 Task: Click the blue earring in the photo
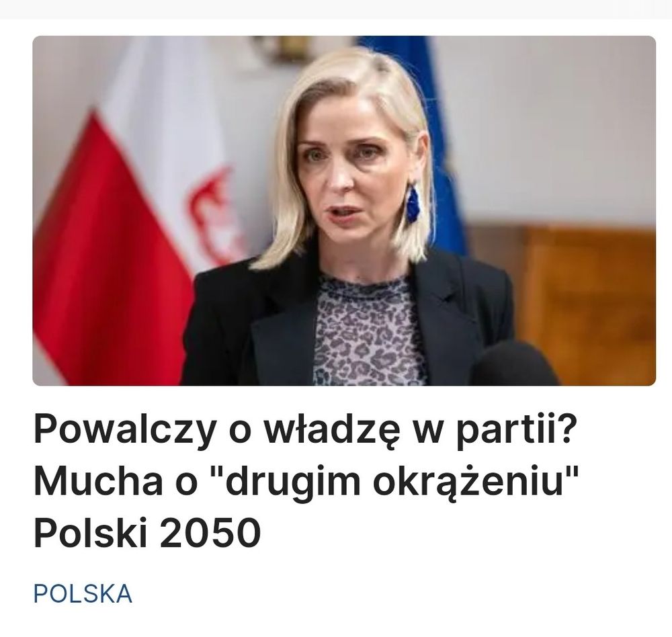[x=413, y=203]
